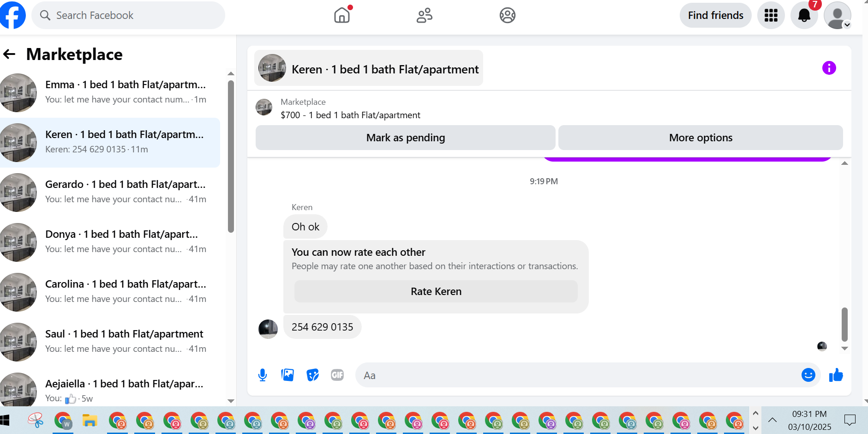Open Carolina's conversation in the list
868x434 pixels.
coord(110,292)
